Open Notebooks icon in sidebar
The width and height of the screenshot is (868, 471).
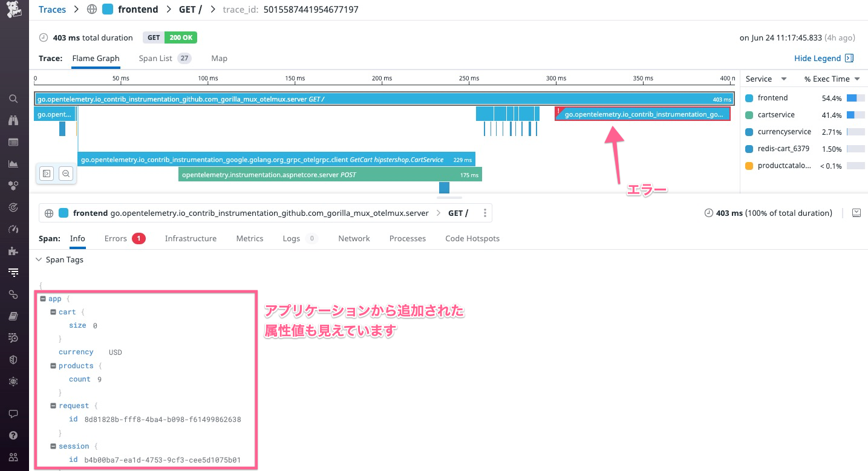click(x=13, y=316)
